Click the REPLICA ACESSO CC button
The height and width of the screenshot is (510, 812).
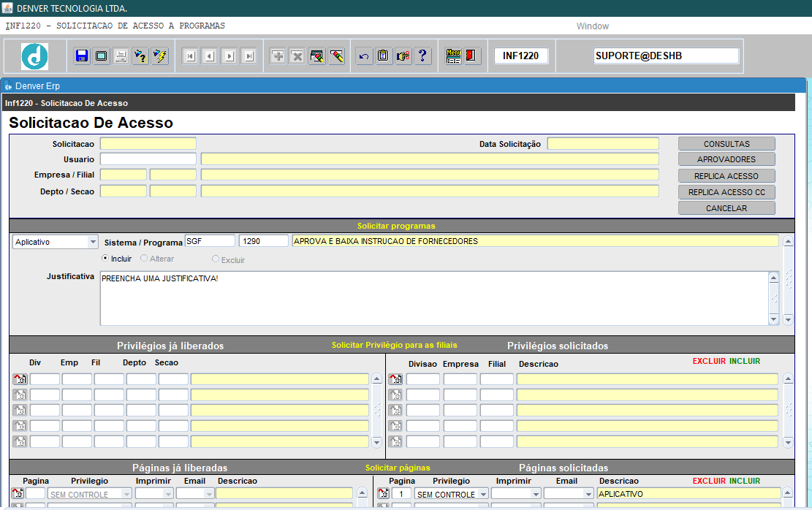[x=726, y=192]
